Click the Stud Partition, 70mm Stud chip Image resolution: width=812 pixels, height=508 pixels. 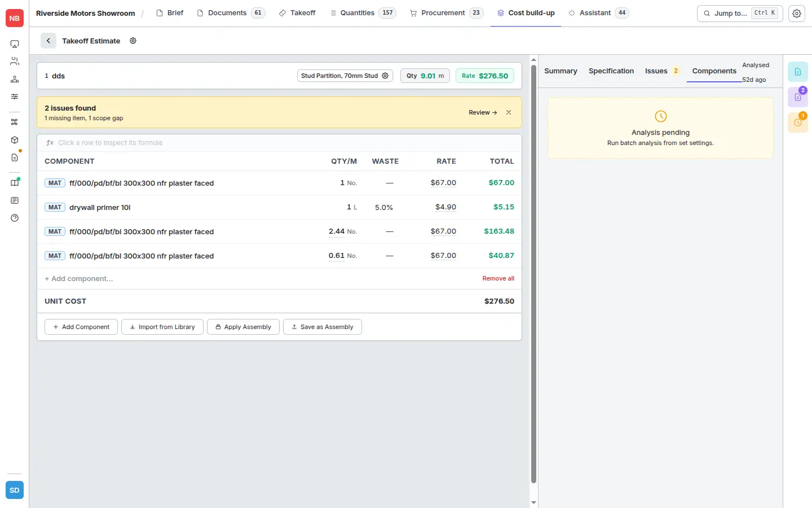[x=345, y=76]
